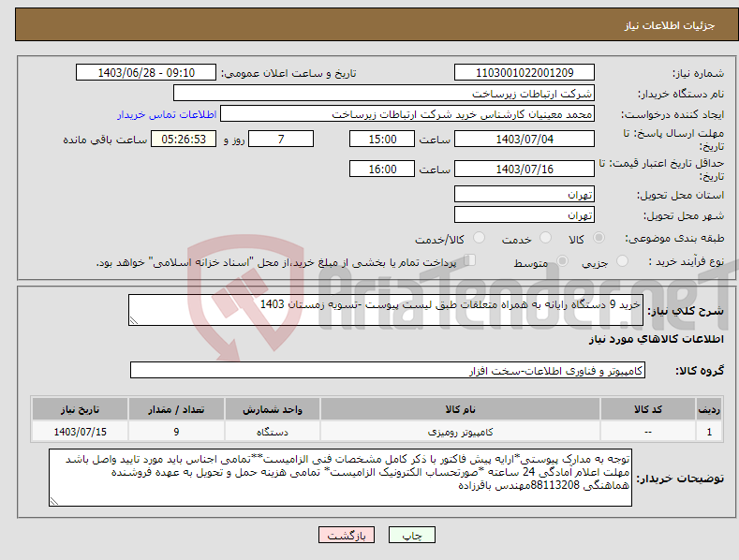739x560 pixels.
Task: Click the بازگشت (back) button
Action: [x=347, y=535]
